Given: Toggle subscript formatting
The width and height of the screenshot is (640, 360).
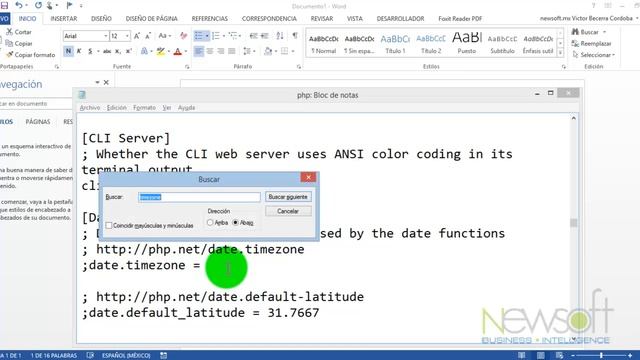Looking at the screenshot, I should point(118,51).
